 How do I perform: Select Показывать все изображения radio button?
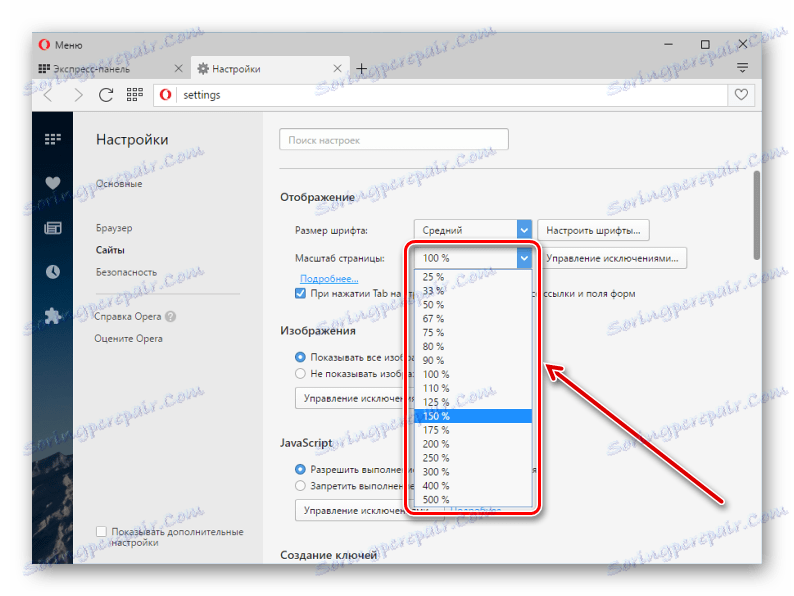(300, 357)
